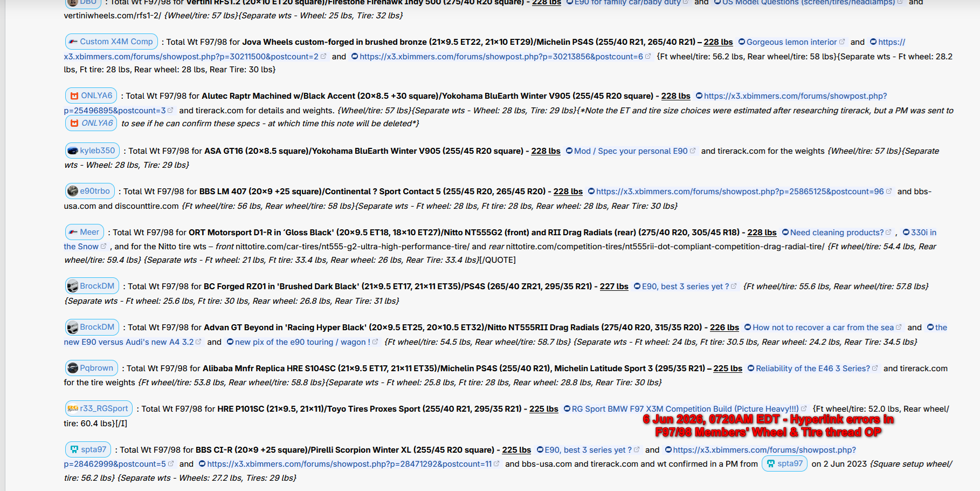Viewport: 980px width, 491px height.
Task: Click the bold text "Jova Wheels custom-forged in brushed bronze"
Action: point(334,42)
